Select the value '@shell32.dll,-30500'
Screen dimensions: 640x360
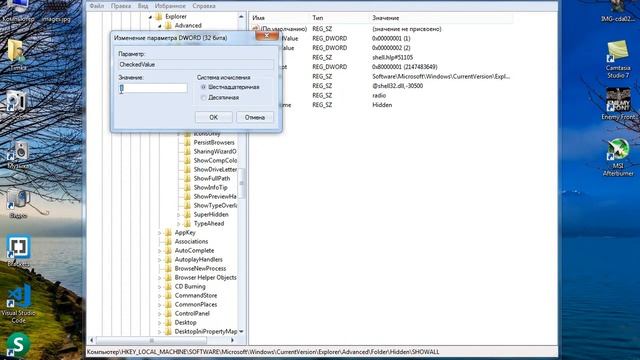pyautogui.click(x=398, y=86)
